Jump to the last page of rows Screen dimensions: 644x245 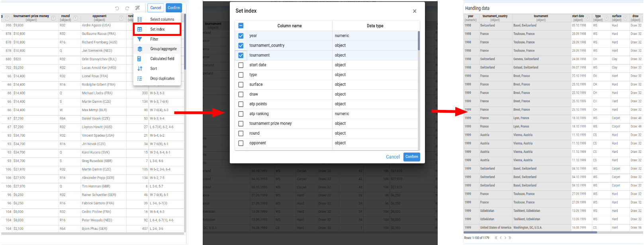click(510, 238)
